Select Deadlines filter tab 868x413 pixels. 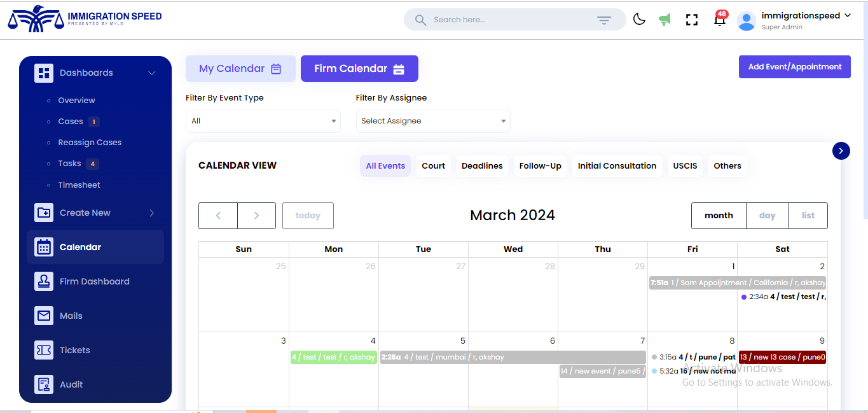tap(482, 166)
